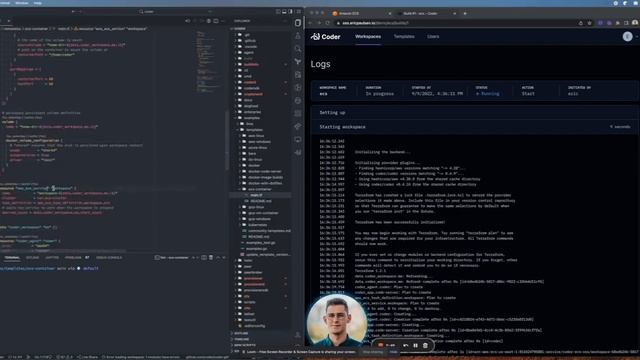
Task: Collapse the templates folder in Explorer
Action: tap(255, 130)
